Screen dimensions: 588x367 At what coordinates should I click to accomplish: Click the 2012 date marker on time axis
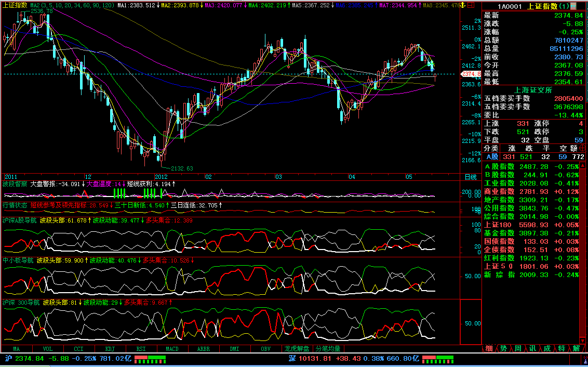[x=161, y=177]
